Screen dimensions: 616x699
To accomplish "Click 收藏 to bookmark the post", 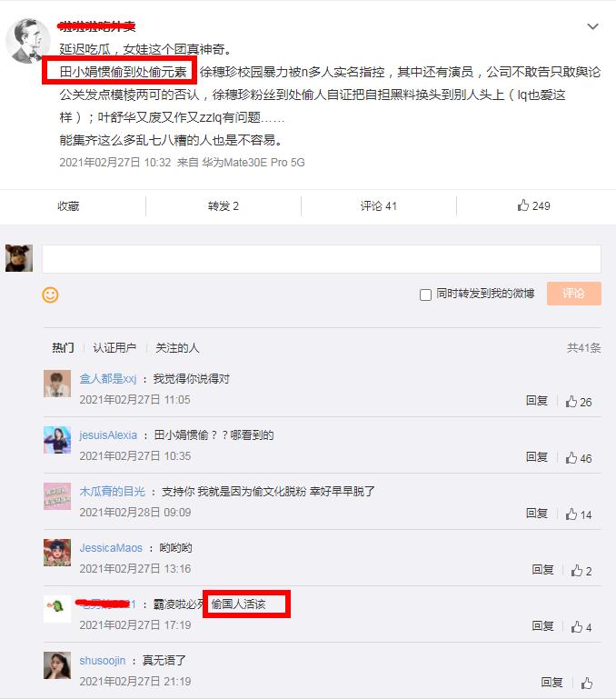I will click(x=68, y=206).
